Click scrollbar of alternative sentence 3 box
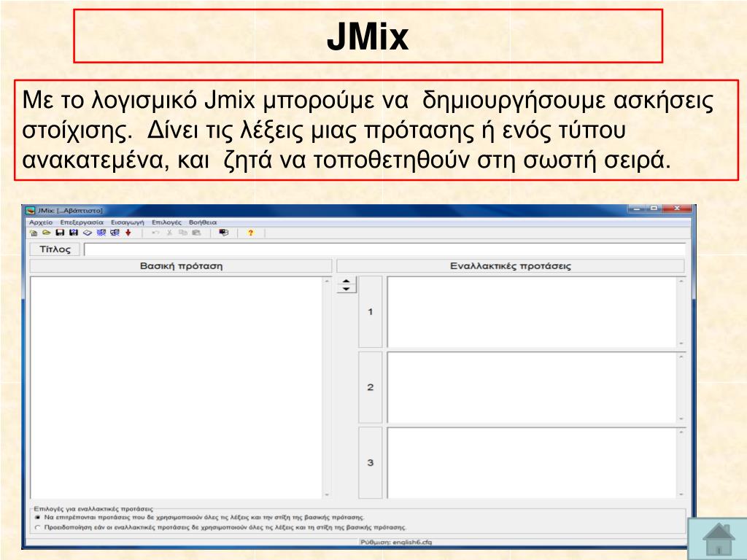 pos(681,462)
